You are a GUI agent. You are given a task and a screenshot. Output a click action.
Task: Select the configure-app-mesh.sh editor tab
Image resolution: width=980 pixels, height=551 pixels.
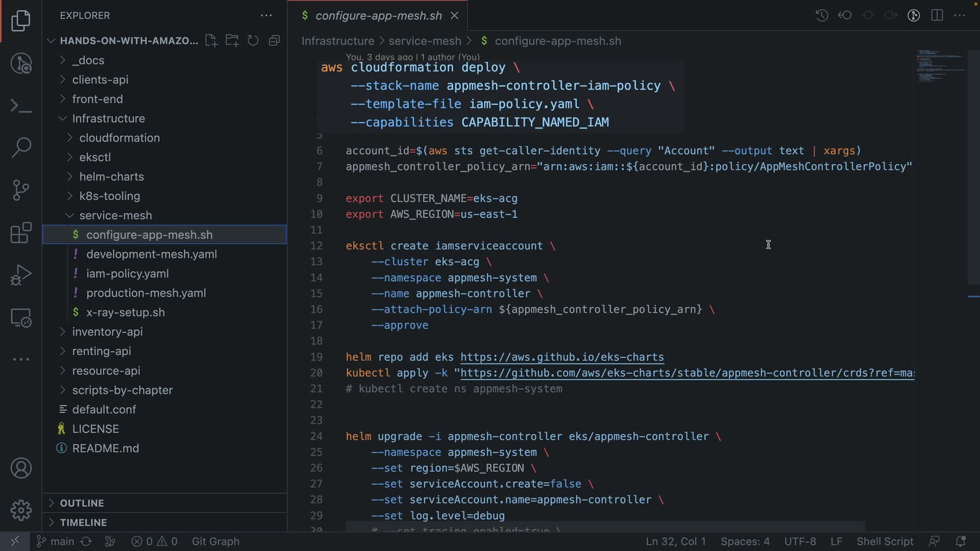pos(378,16)
